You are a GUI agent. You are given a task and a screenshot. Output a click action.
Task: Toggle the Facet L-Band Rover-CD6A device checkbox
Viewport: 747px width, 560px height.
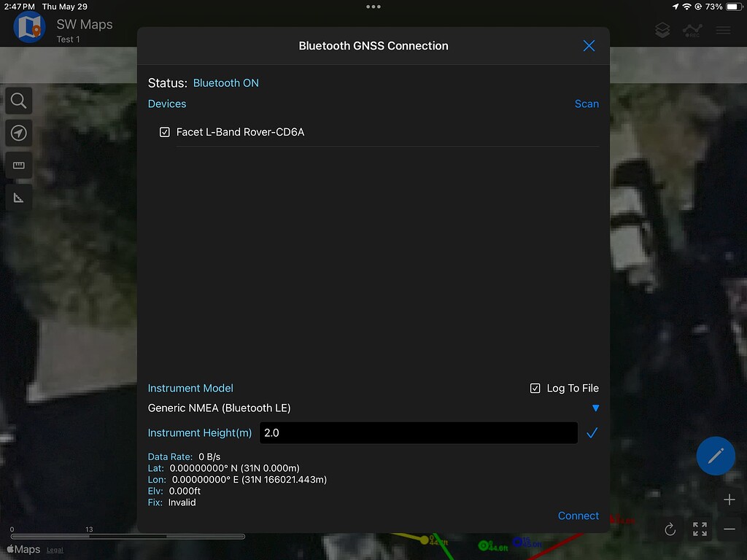(164, 132)
